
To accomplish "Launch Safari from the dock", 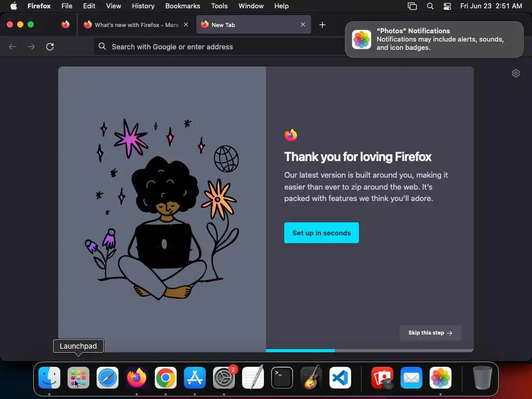I will click(x=108, y=378).
